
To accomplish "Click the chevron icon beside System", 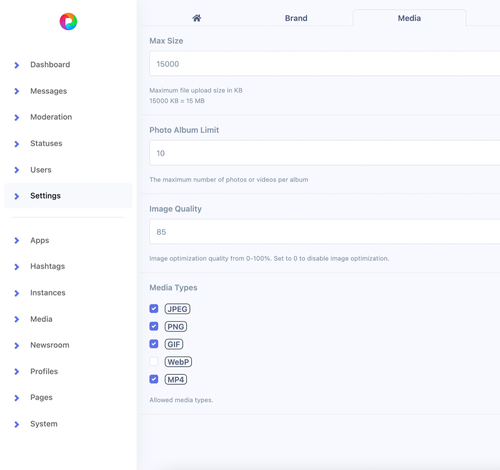I will [x=17, y=424].
